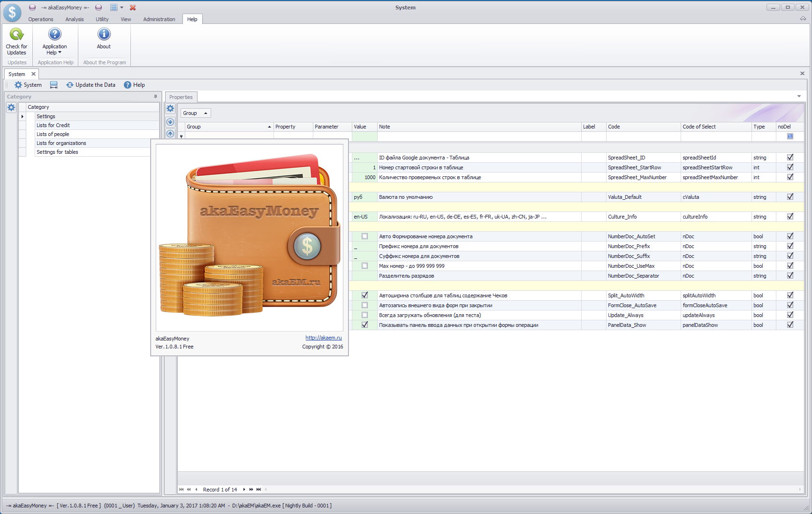Image resolution: width=812 pixels, height=514 pixels.
Task: Click the Note column filter field
Action: tap(479, 136)
